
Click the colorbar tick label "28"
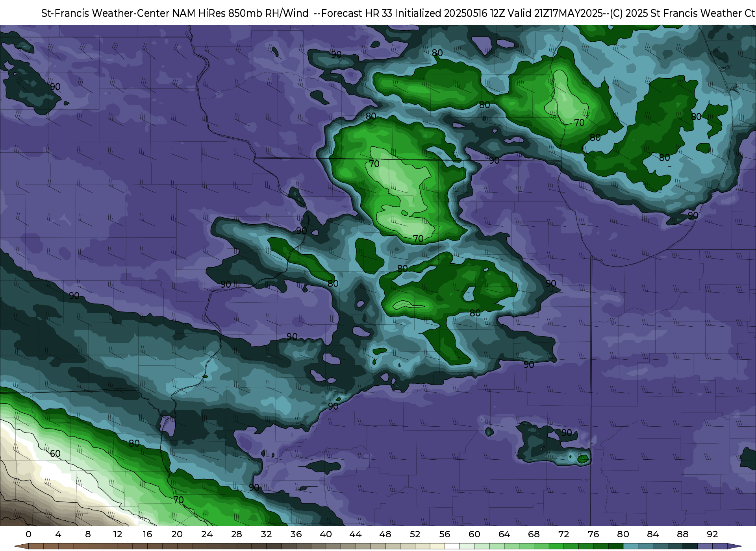237,534
